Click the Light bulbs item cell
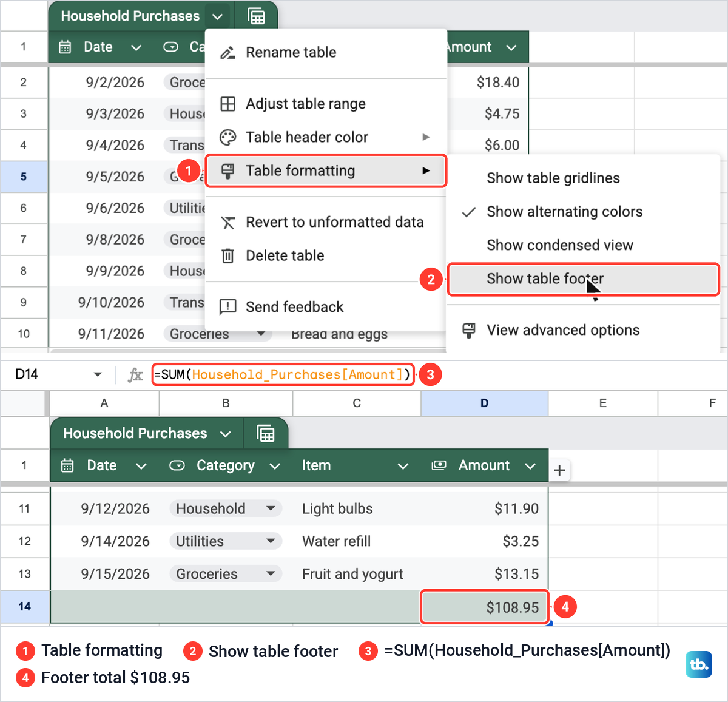Image resolution: width=728 pixels, height=702 pixels. [x=357, y=508]
